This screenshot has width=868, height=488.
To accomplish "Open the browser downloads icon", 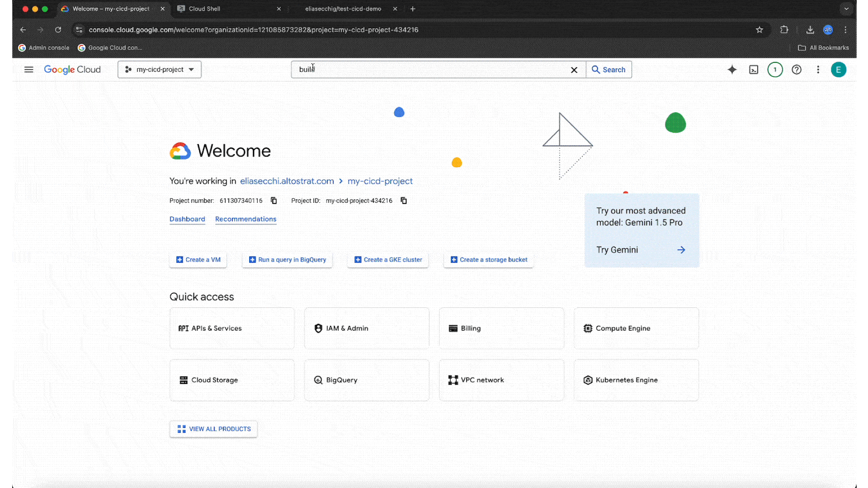I will pos(810,30).
